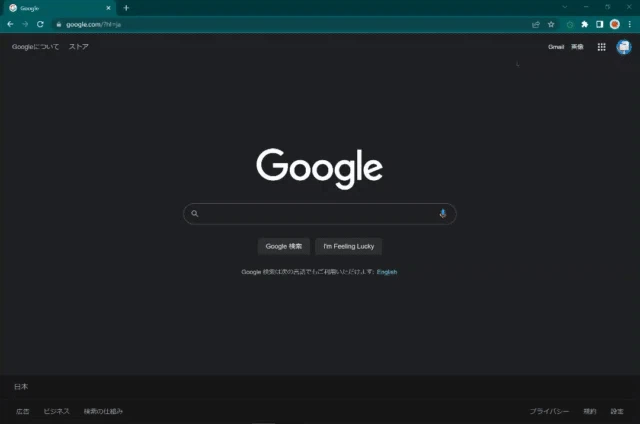This screenshot has width=640, height=424.
Task: Open the Google account avatar on page
Action: pyautogui.click(x=624, y=47)
